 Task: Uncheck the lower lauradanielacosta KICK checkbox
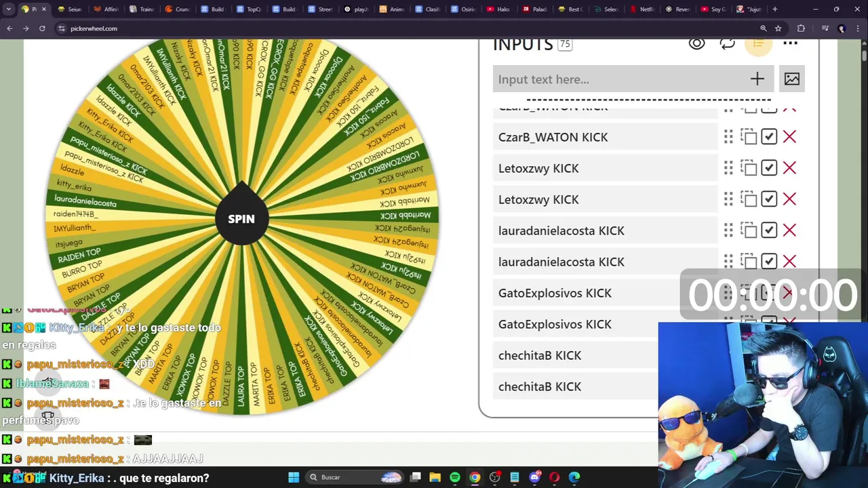click(x=769, y=262)
